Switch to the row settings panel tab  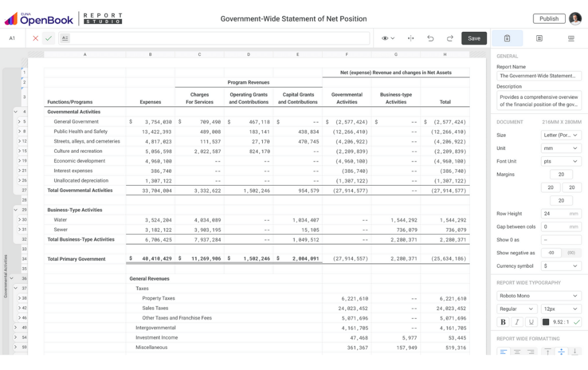click(539, 38)
